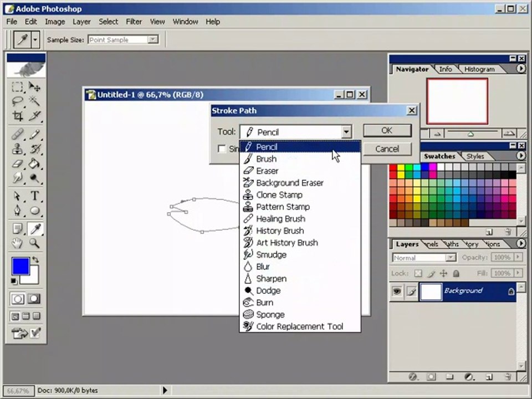Image resolution: width=532 pixels, height=399 pixels.
Task: Select the Clone Stamp tool in toolbox
Action: click(17, 149)
